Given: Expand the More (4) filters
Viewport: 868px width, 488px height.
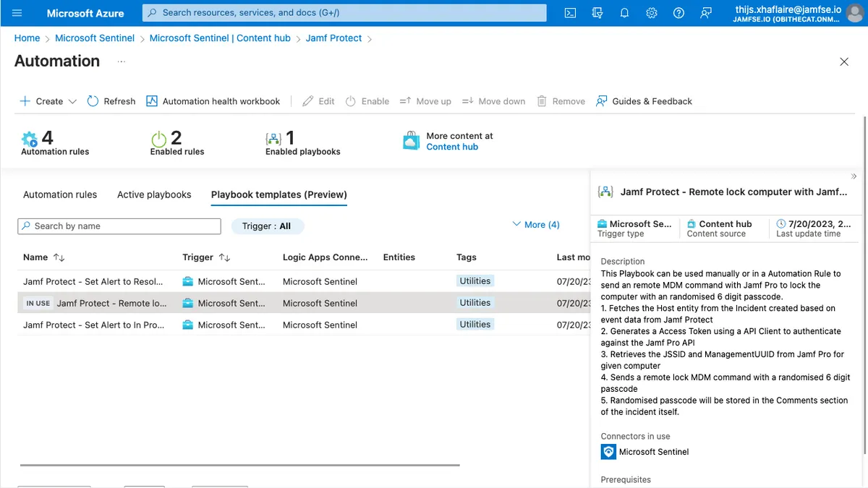Looking at the screenshot, I should [535, 224].
